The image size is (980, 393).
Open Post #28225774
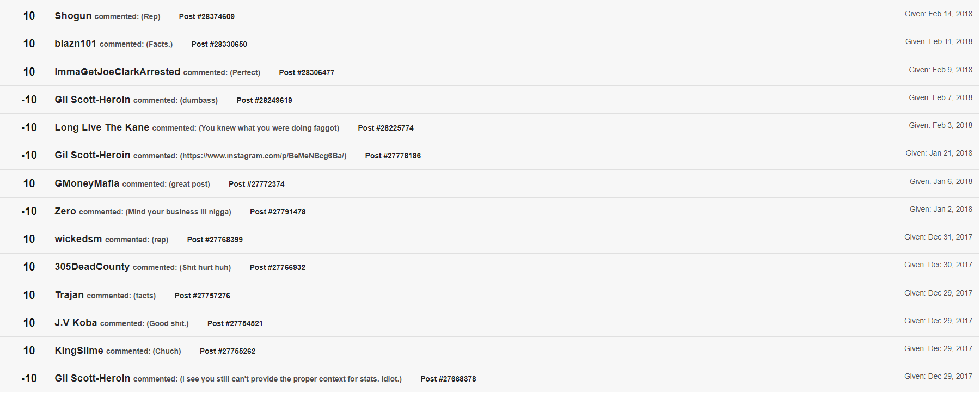pos(386,128)
